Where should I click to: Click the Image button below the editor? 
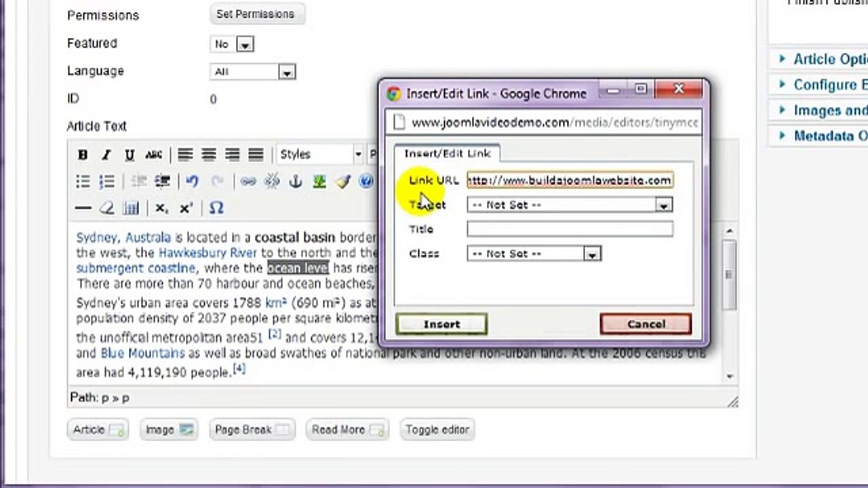pos(169,430)
